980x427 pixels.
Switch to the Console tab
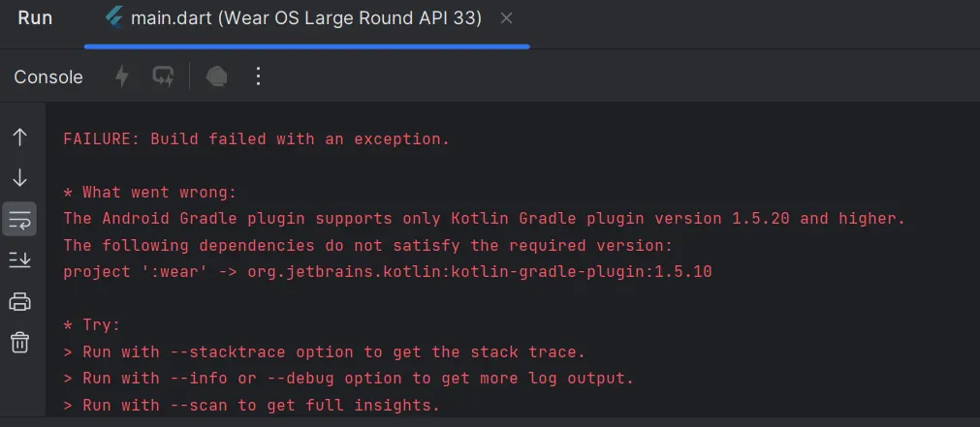click(x=48, y=76)
